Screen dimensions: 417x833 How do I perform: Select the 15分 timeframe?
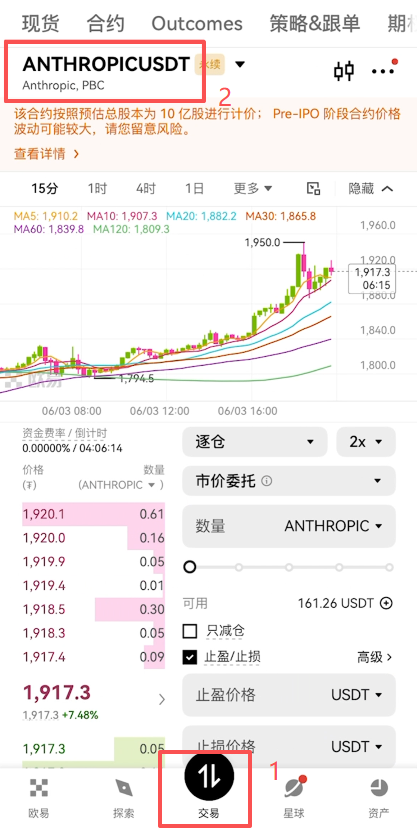45,188
